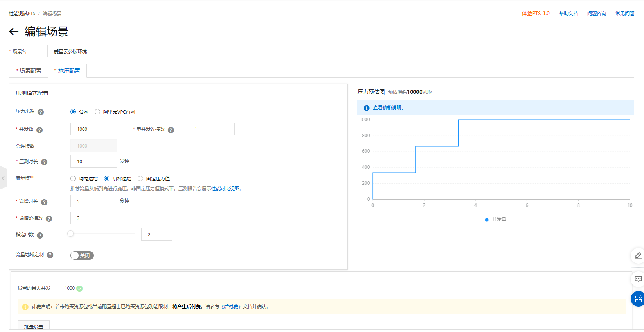Choose 固定压力值 traffic model
Image resolution: width=644 pixels, height=332 pixels.
tap(140, 178)
